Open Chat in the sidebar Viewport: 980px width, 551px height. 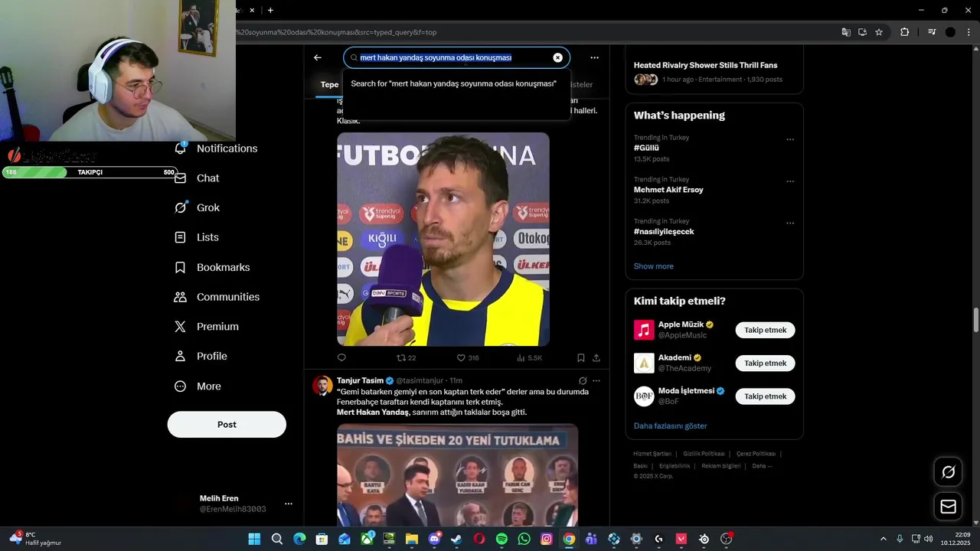[x=198, y=178]
